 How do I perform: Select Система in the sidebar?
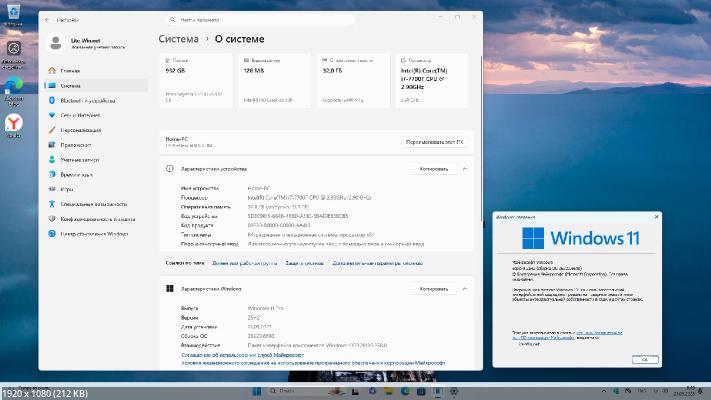click(x=70, y=86)
